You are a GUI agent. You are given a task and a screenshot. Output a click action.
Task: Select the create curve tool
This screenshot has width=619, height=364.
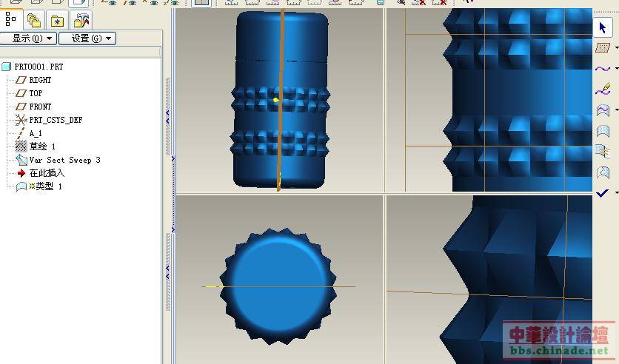point(602,69)
